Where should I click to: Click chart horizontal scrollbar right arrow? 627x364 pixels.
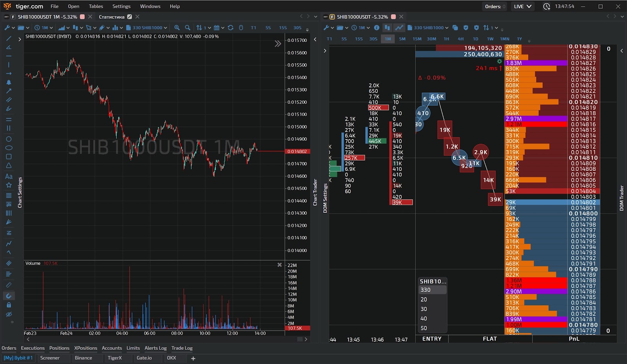306,339
